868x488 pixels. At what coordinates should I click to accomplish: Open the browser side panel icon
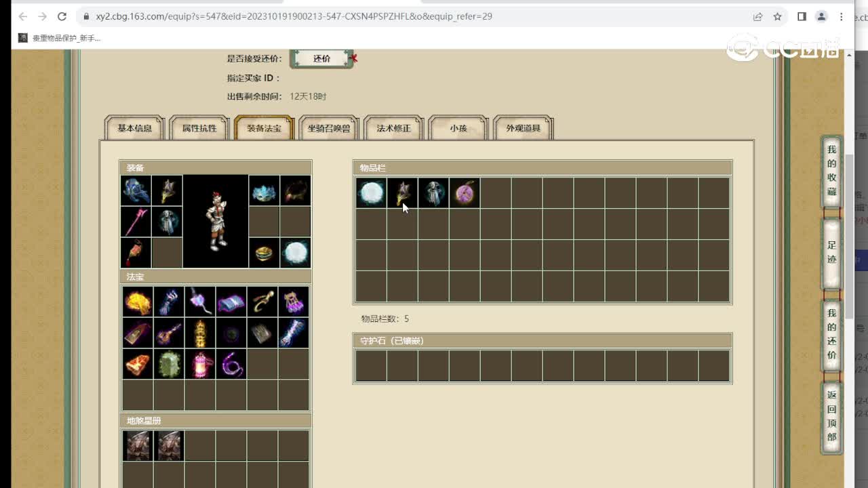point(802,16)
